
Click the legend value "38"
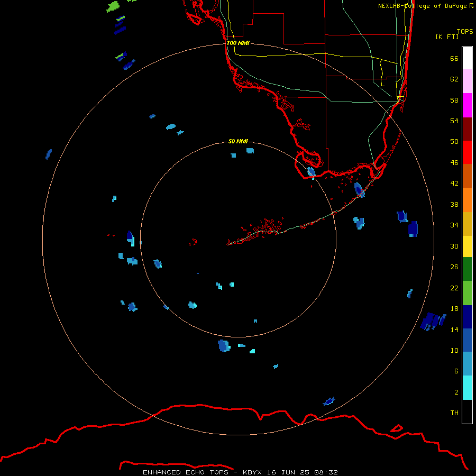(454, 205)
